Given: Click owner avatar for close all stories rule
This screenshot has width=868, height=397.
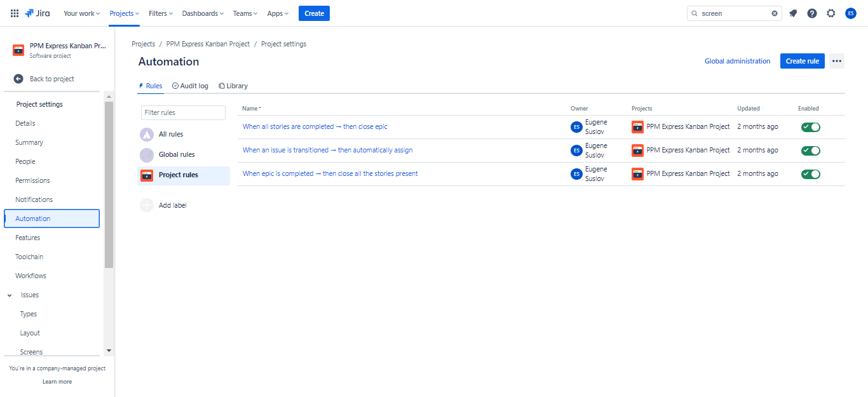Looking at the screenshot, I should pos(576,174).
